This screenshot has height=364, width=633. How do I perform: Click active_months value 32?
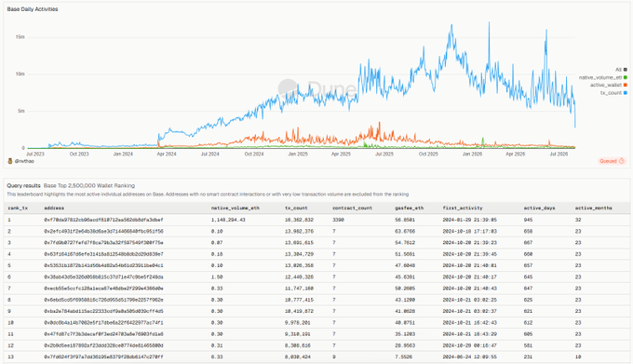pos(578,220)
